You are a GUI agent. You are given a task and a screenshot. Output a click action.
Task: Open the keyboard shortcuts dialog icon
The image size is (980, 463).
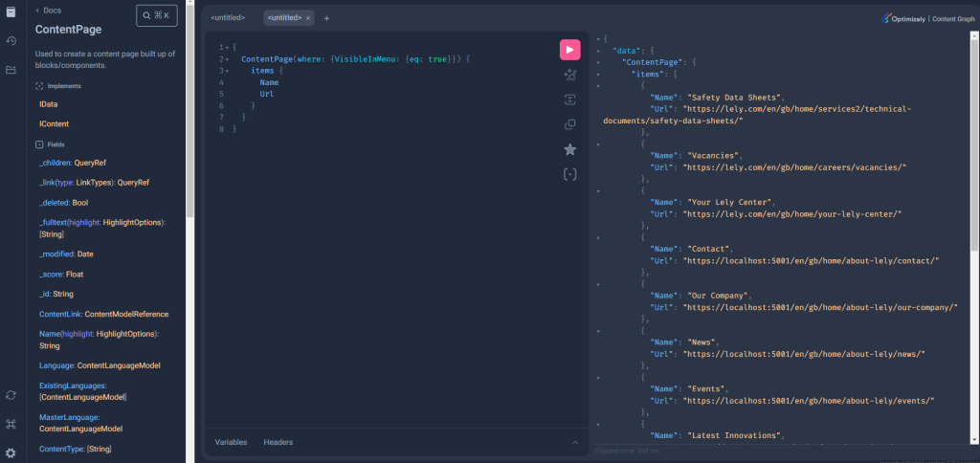[11, 424]
